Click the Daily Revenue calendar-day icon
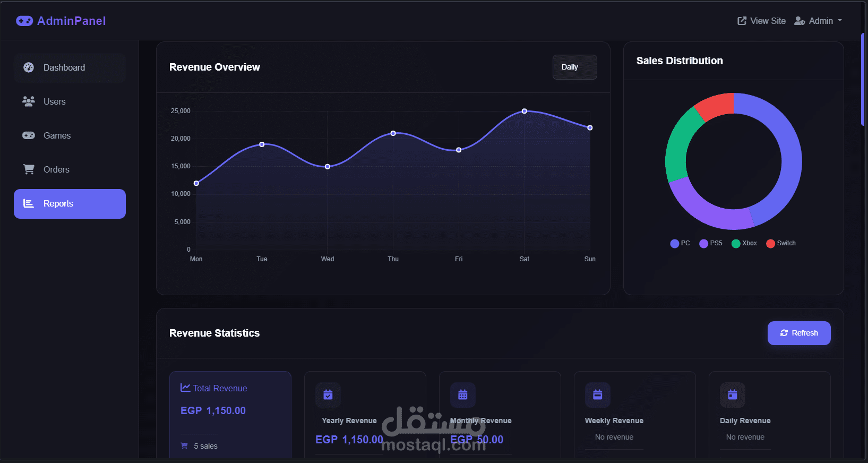 click(x=733, y=395)
